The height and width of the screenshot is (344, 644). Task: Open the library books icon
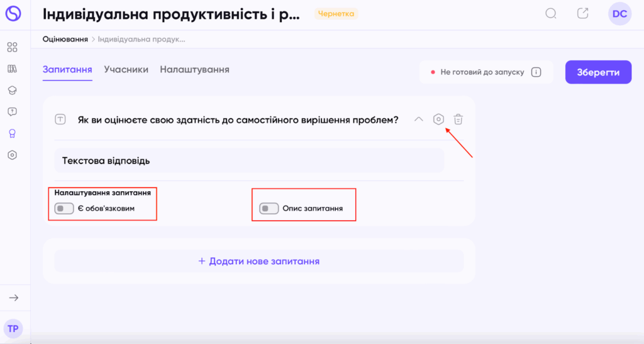(x=12, y=69)
